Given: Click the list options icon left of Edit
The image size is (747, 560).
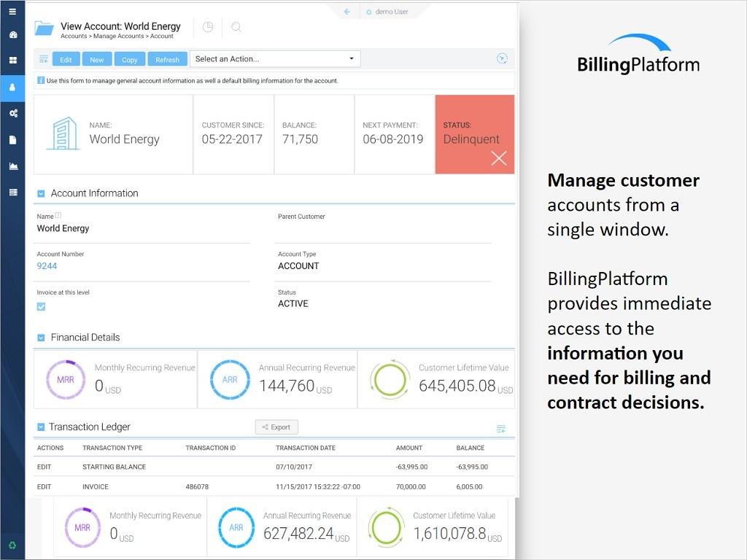Looking at the screenshot, I should [x=43, y=59].
